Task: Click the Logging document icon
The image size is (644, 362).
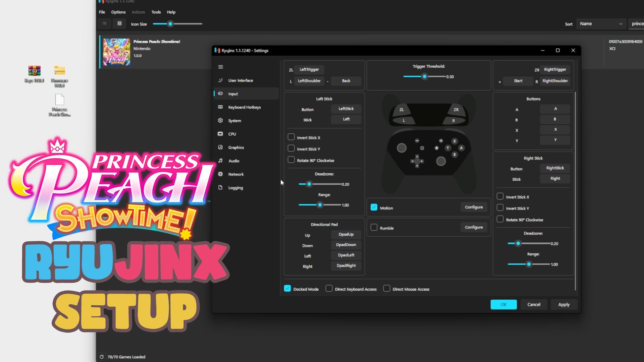Action: (220, 188)
